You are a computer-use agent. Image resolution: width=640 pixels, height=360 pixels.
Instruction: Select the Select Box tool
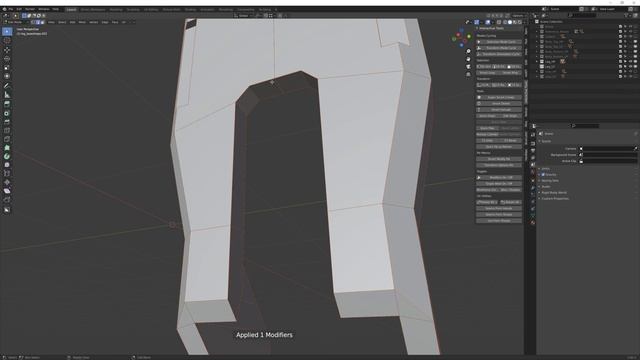[7, 31]
